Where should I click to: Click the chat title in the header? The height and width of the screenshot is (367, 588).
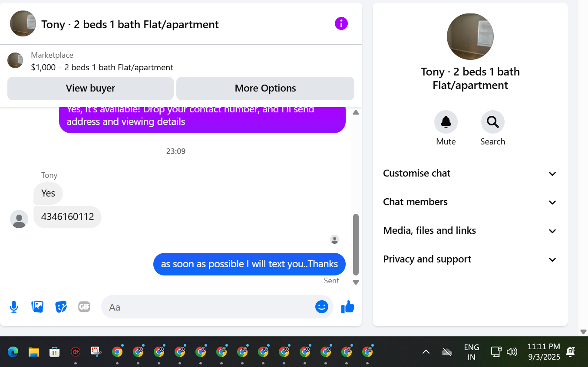pos(130,24)
